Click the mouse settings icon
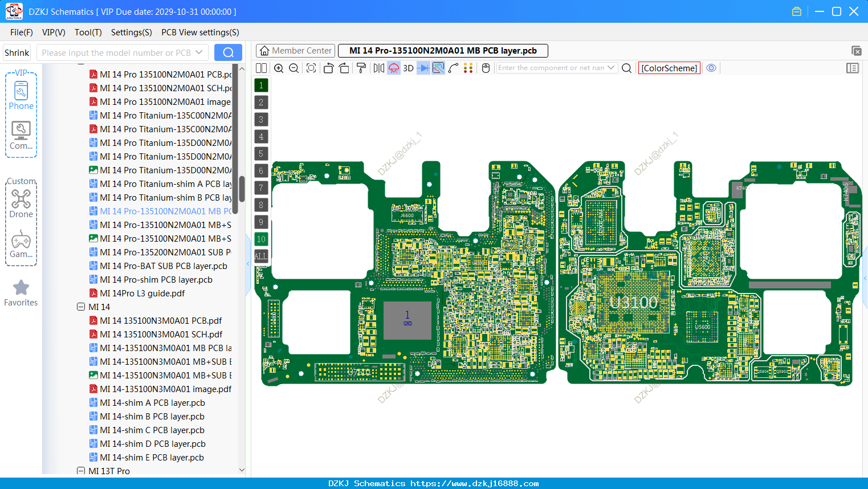Viewport: 868px width, 489px height. pos(486,68)
